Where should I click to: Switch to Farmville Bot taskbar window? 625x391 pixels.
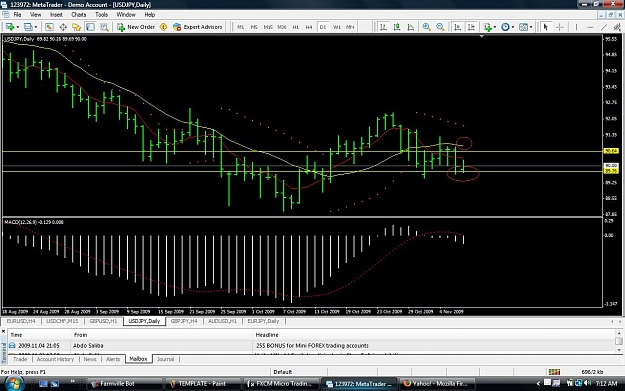(x=124, y=384)
